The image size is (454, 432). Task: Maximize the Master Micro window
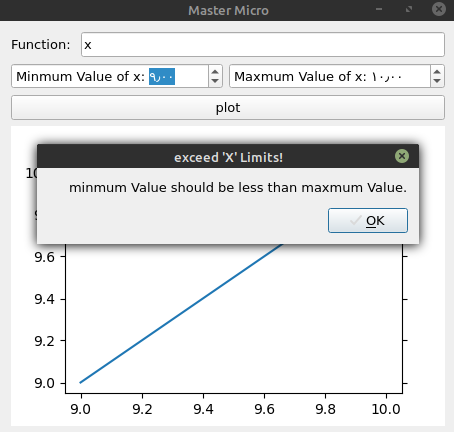(x=409, y=9)
